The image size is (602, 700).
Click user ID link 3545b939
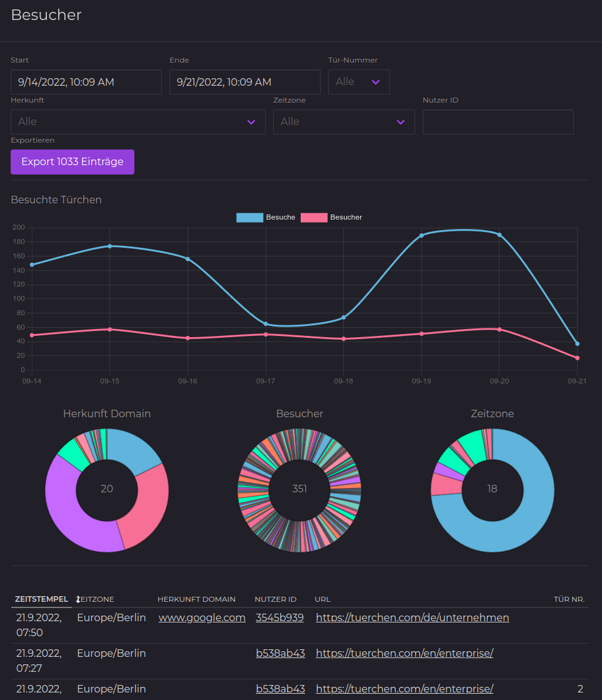[279, 617]
